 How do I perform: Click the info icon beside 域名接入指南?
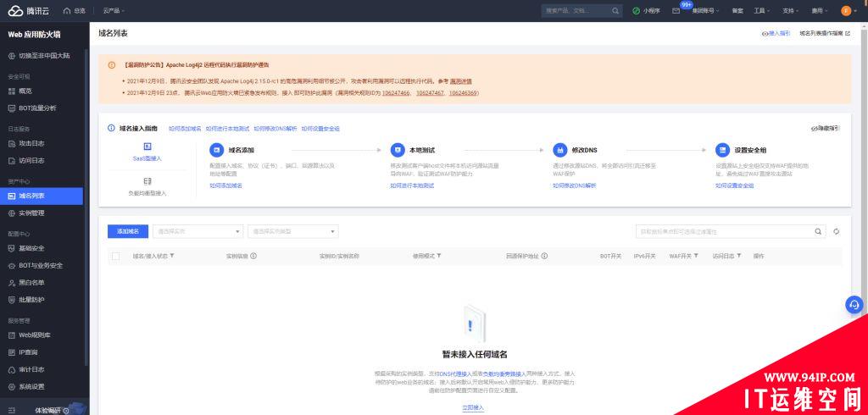(x=112, y=129)
